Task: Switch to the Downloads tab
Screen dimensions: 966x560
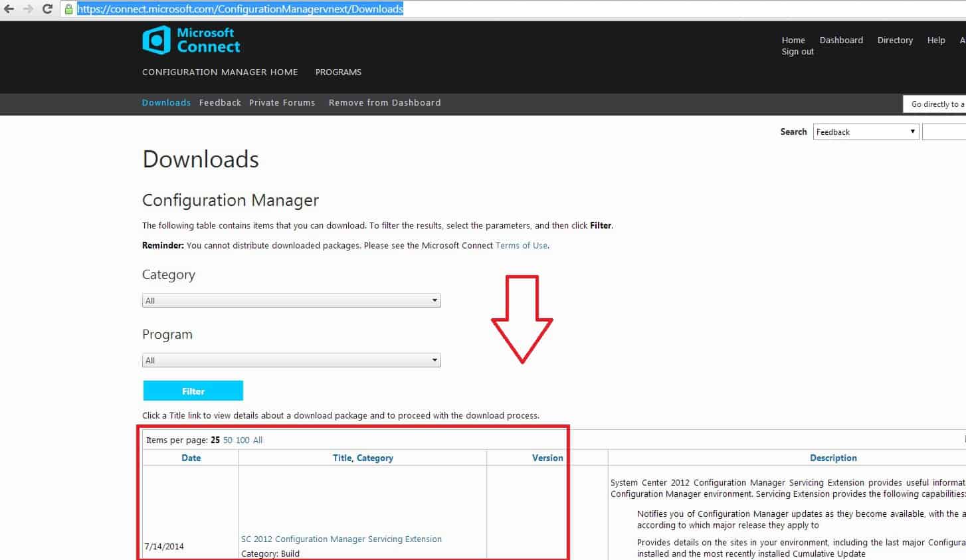Action: click(x=166, y=102)
